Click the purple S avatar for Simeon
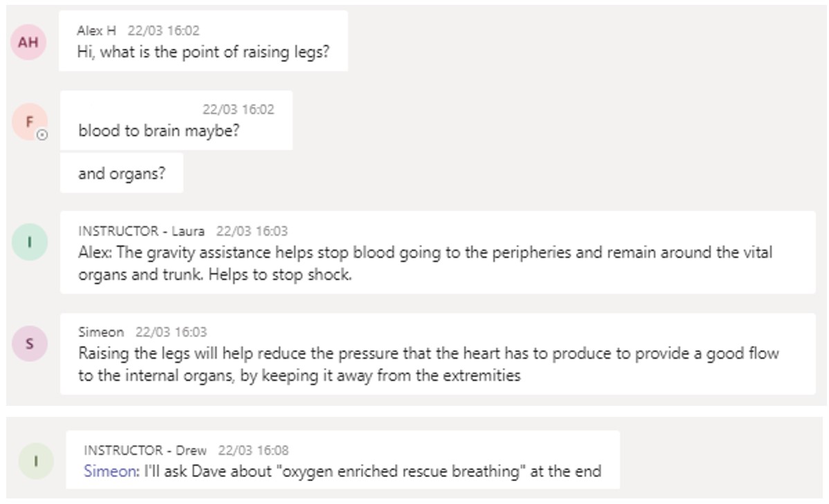This screenshot has height=504, width=829. tap(30, 344)
